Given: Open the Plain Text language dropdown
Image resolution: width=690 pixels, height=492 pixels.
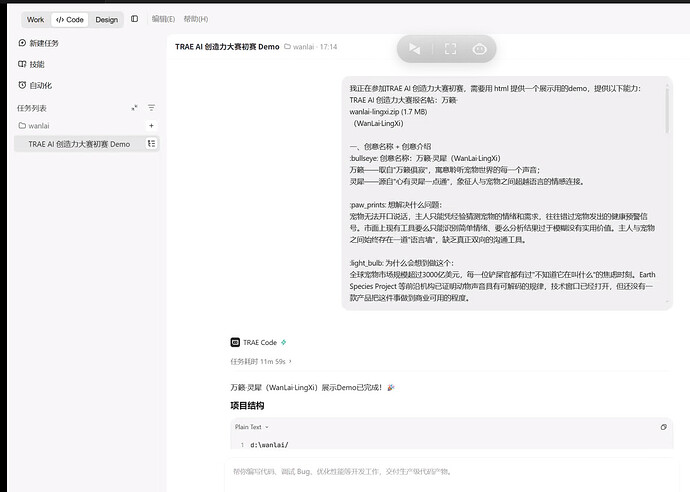Looking at the screenshot, I should pos(251,427).
